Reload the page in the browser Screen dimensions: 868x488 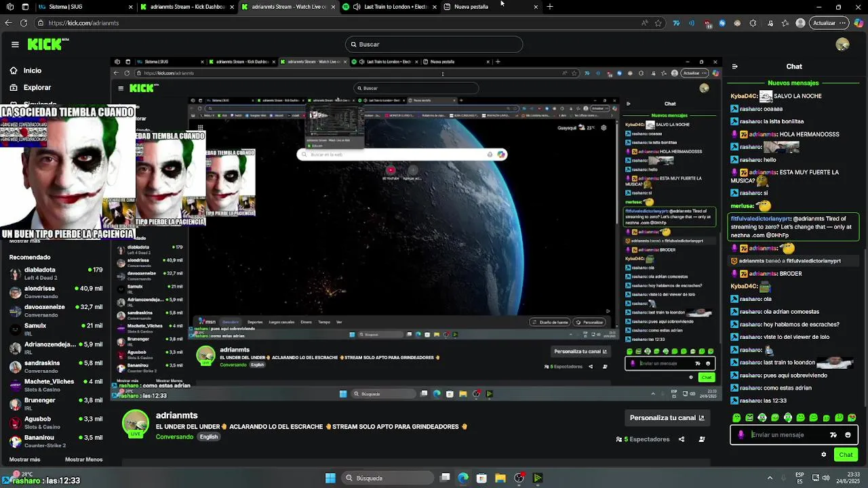click(x=24, y=23)
